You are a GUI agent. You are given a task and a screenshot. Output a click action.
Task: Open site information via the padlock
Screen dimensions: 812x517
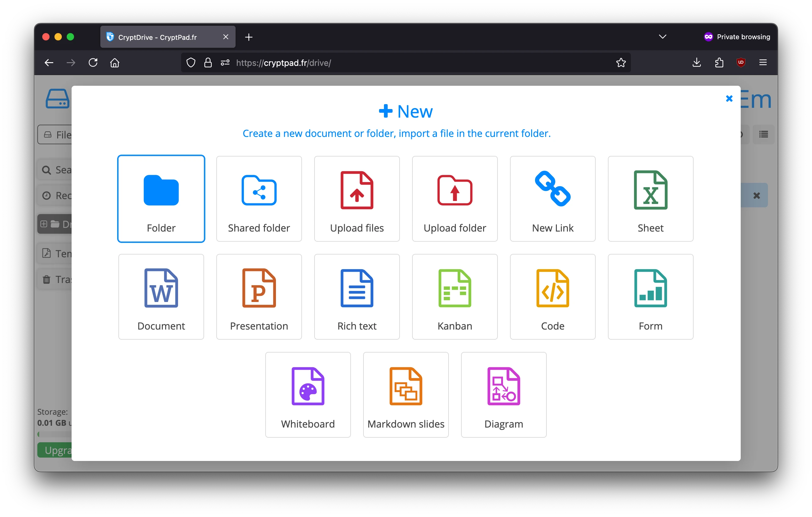(208, 62)
